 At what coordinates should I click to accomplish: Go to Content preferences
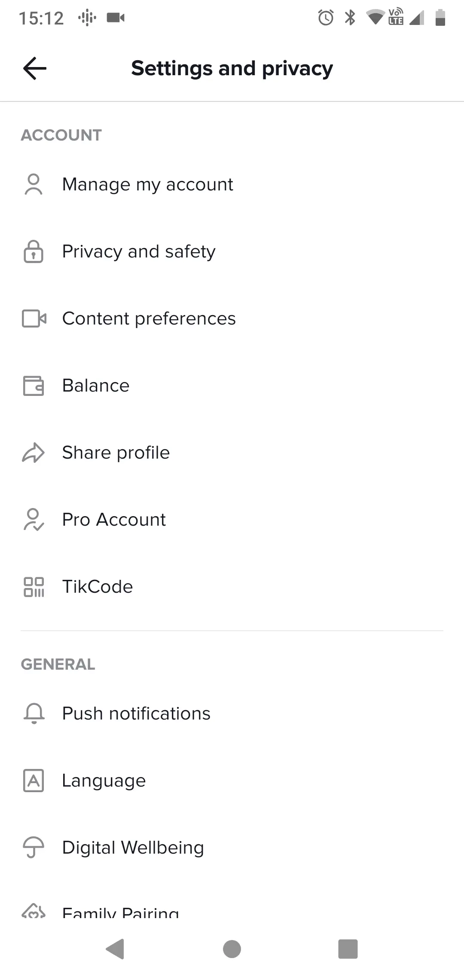click(x=149, y=318)
